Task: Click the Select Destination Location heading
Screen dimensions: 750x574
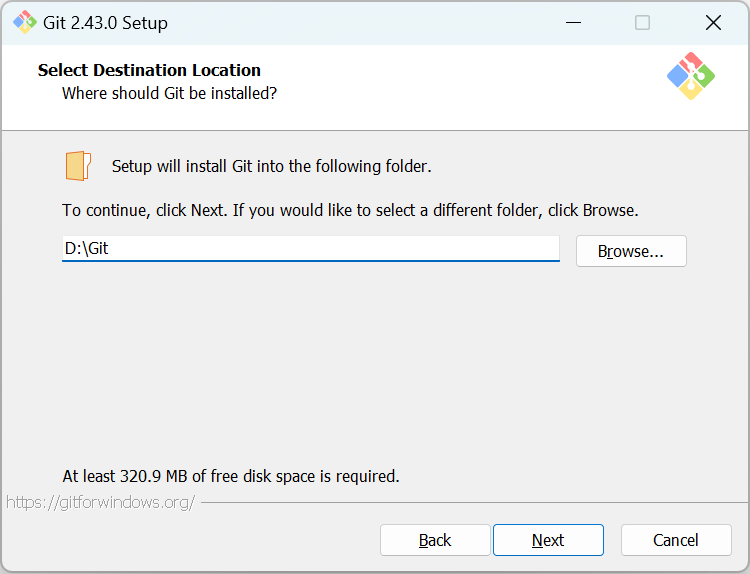Action: [x=149, y=70]
